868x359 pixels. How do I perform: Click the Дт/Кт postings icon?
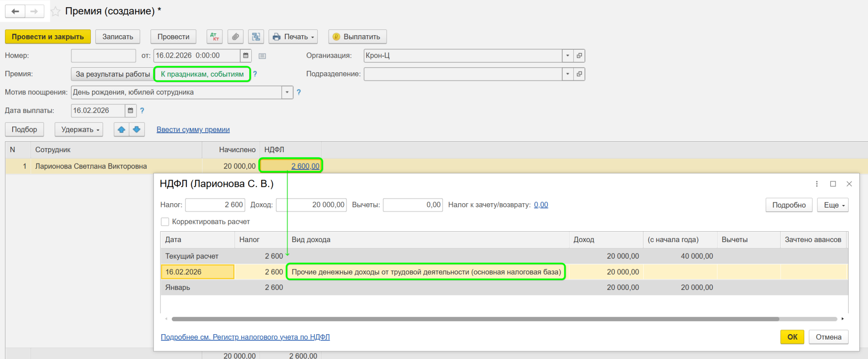[x=214, y=37]
